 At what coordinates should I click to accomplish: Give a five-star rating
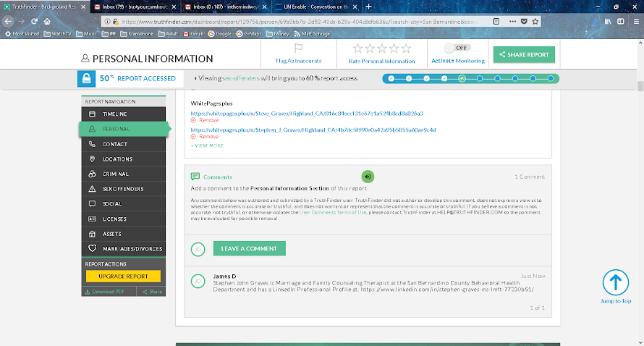pyautogui.click(x=406, y=48)
